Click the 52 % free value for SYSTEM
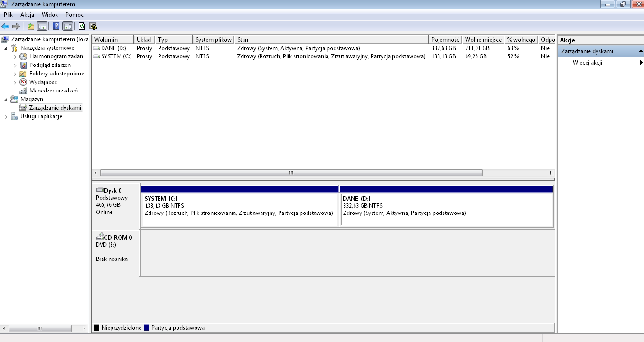This screenshot has width=644, height=342. tap(513, 56)
